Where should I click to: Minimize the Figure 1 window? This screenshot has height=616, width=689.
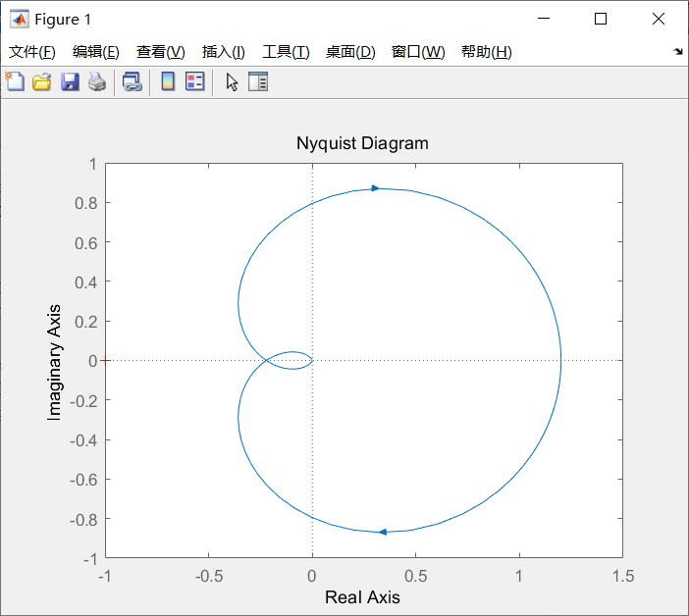(x=544, y=19)
